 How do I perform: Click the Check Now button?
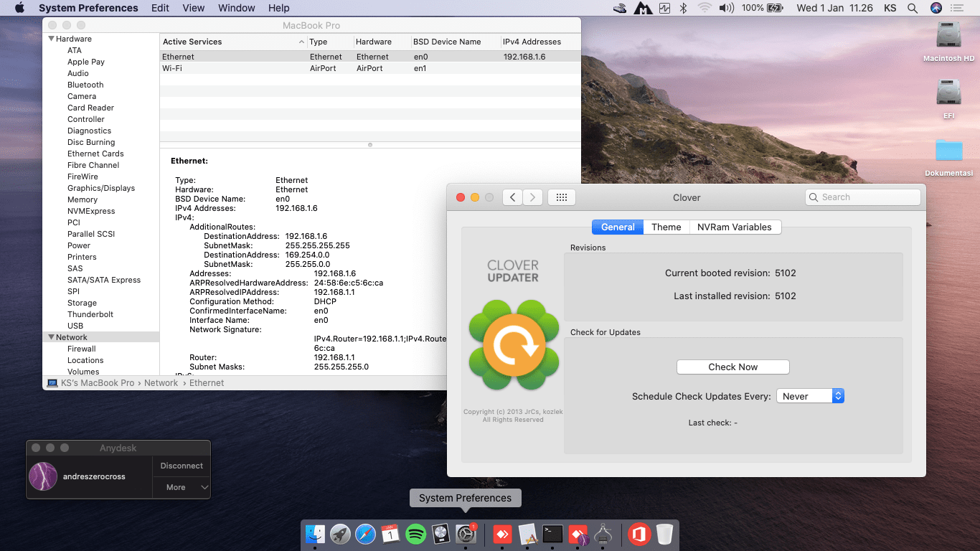[732, 367]
